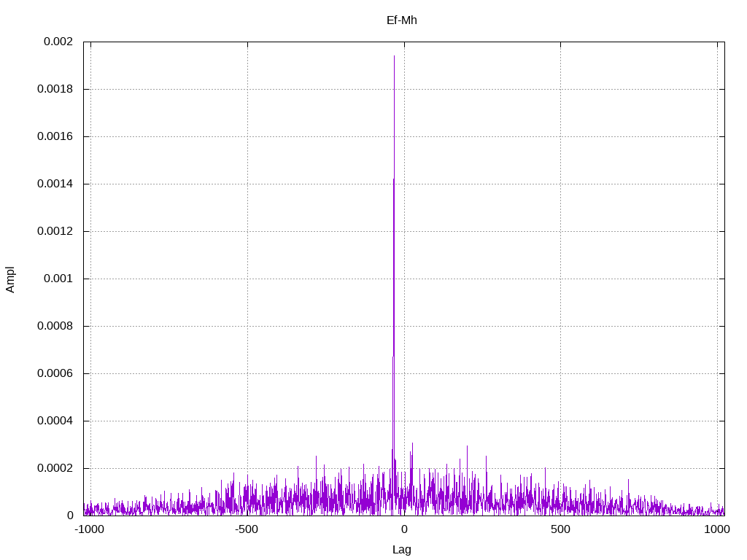Click the y-axis value 0.0006
This screenshot has height=560, width=747.
(x=55, y=373)
